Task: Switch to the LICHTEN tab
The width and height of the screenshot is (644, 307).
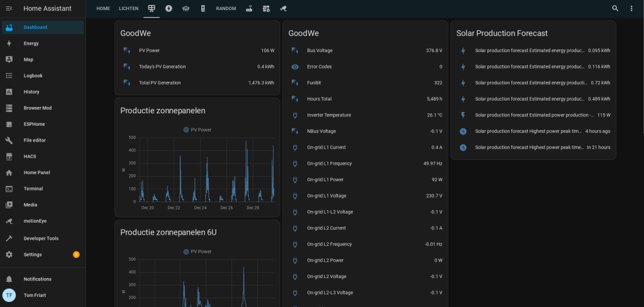Action: (x=128, y=9)
